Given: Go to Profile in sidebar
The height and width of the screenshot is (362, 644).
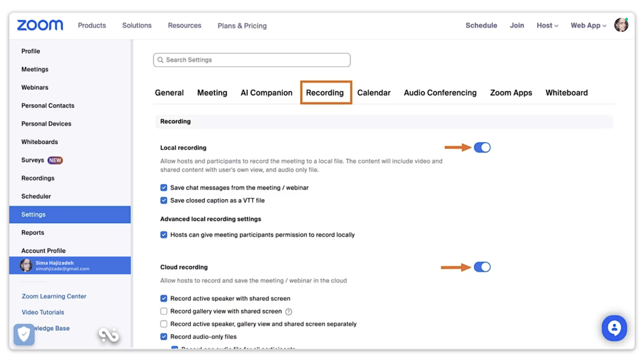Looking at the screenshot, I should tap(31, 51).
